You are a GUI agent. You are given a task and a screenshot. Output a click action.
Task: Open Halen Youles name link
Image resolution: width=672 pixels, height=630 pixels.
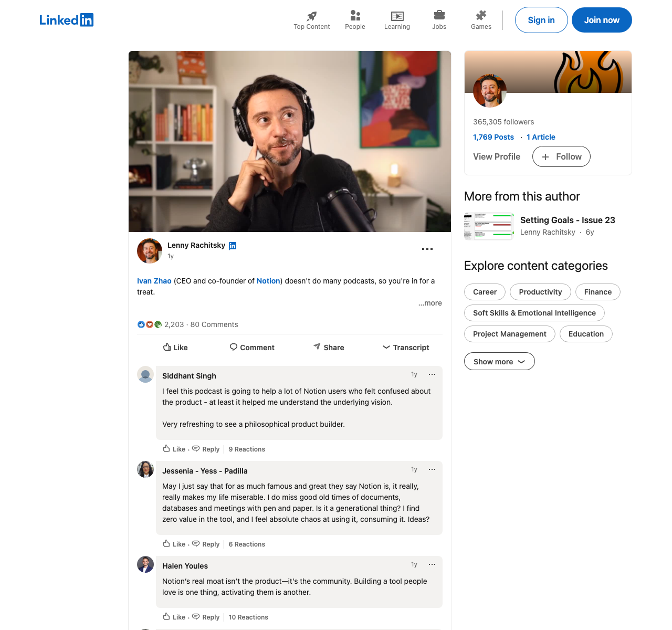(185, 566)
